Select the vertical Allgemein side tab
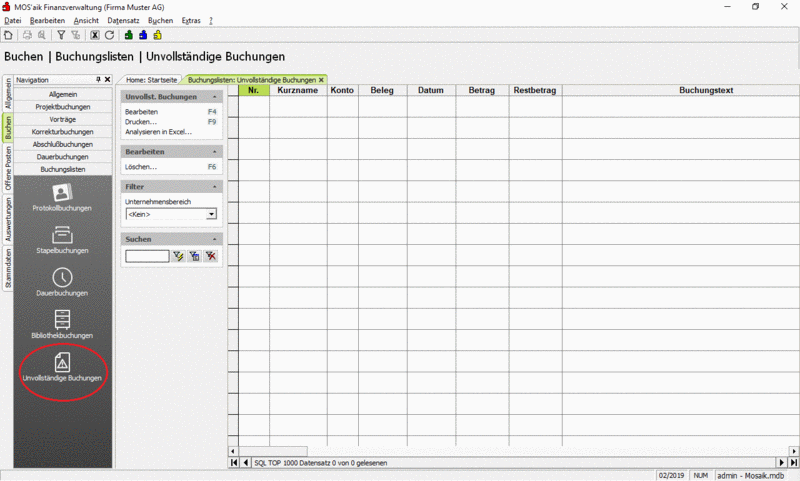This screenshot has height=481, width=800. [8, 93]
